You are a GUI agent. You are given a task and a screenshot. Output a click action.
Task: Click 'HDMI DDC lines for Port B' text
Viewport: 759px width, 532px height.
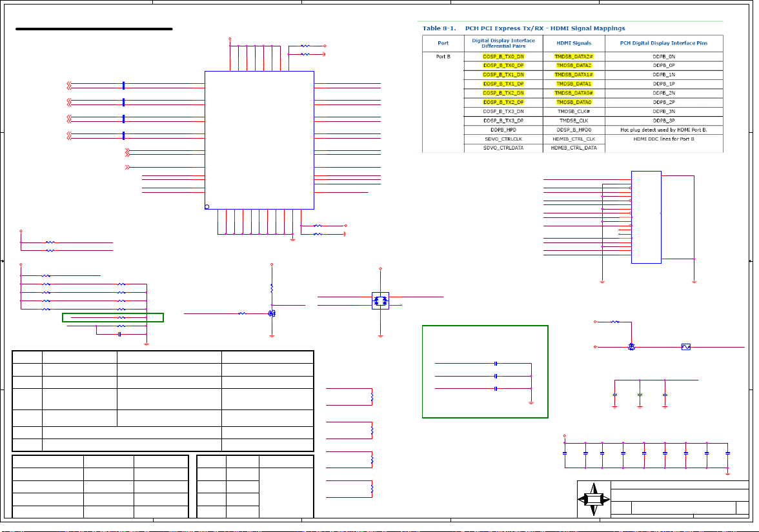[663, 139]
